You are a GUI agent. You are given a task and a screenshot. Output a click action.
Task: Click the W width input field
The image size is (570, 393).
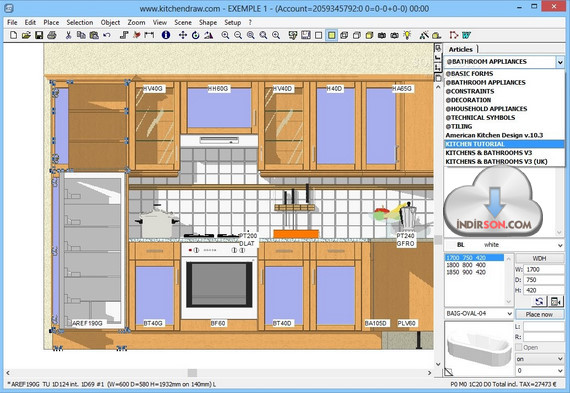coord(544,269)
